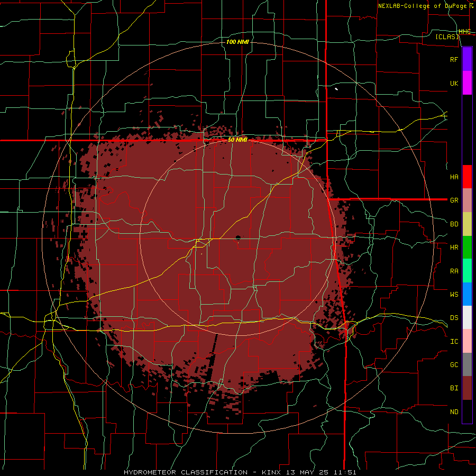Click the purple RF legend color swatch
476x476 pixels.
pyautogui.click(x=467, y=59)
